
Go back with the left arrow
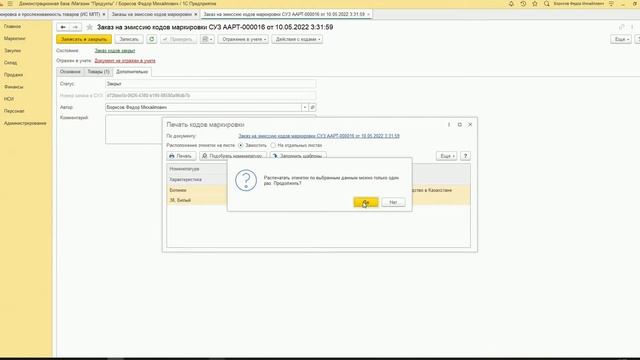[x=63, y=27]
